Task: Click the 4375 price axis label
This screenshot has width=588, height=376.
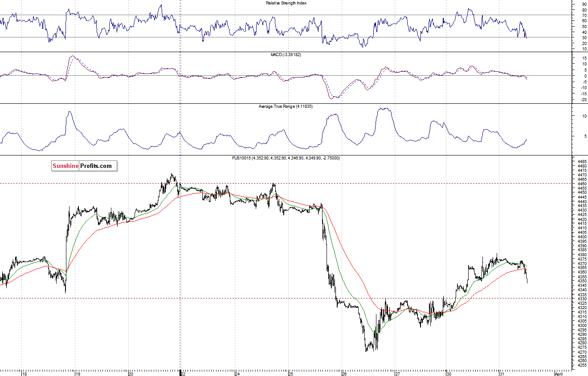Action: point(581,259)
